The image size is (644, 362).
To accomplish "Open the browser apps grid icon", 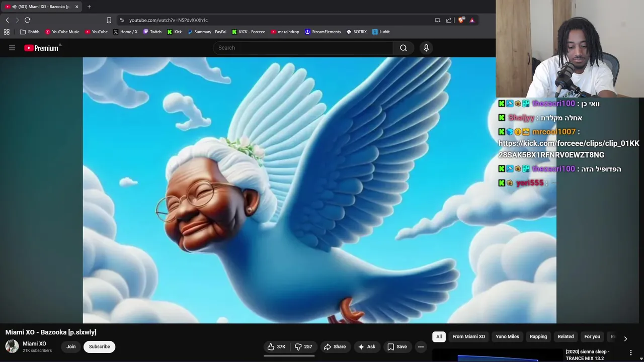I will click(7, 32).
